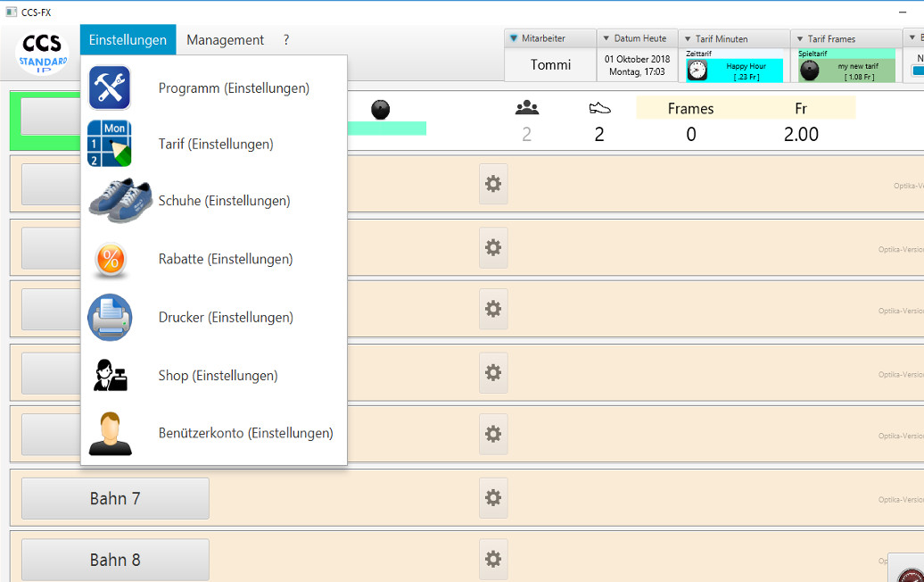Open Benützerkonto via the user avatar icon
Screen dimensions: 924x582
(x=110, y=434)
